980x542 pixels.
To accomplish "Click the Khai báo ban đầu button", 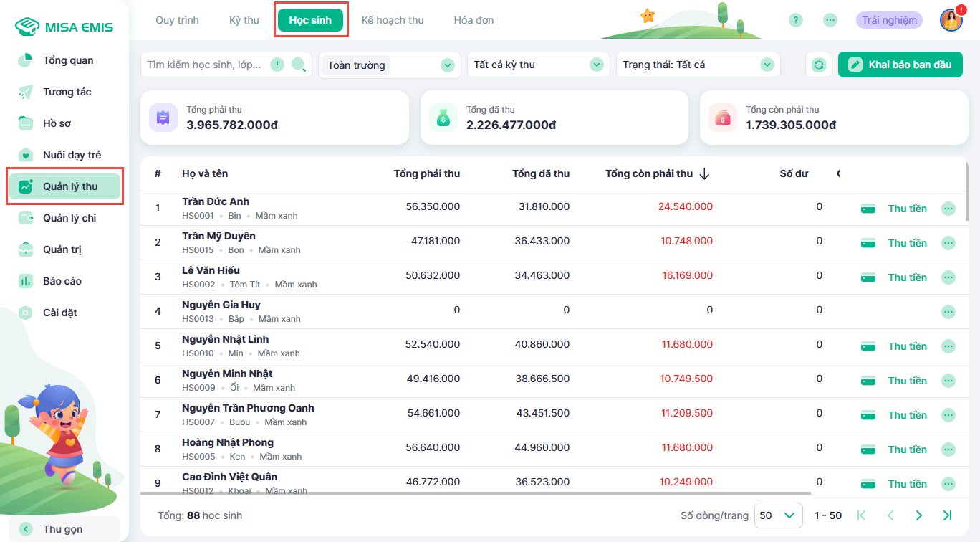I will pyautogui.click(x=900, y=65).
